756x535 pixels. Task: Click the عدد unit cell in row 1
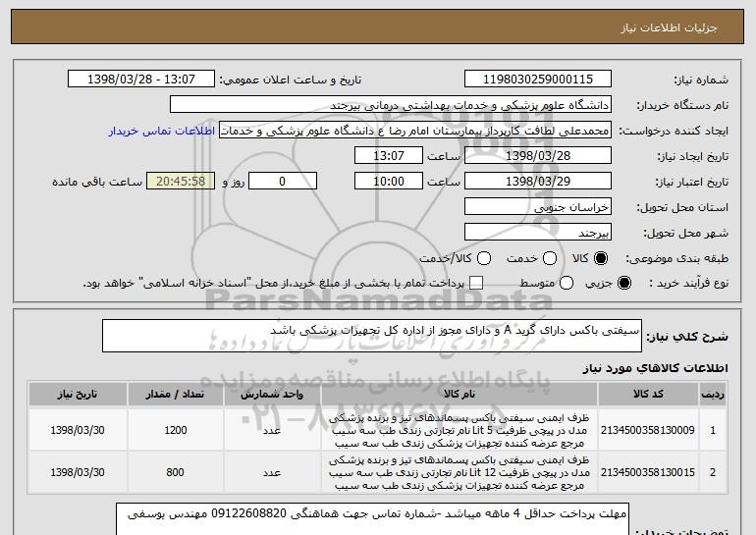point(272,430)
